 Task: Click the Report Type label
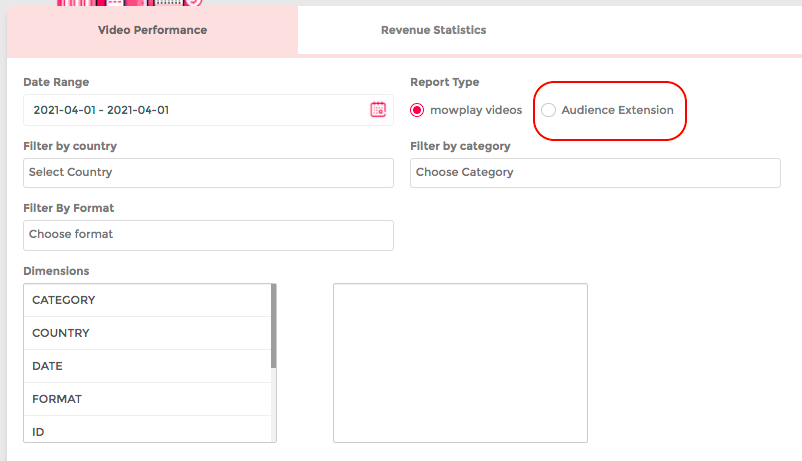click(444, 82)
